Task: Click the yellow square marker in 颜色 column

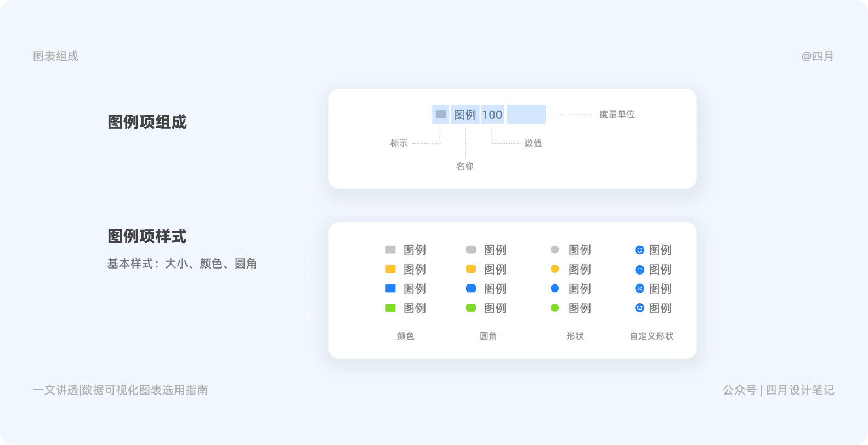Action: [390, 269]
